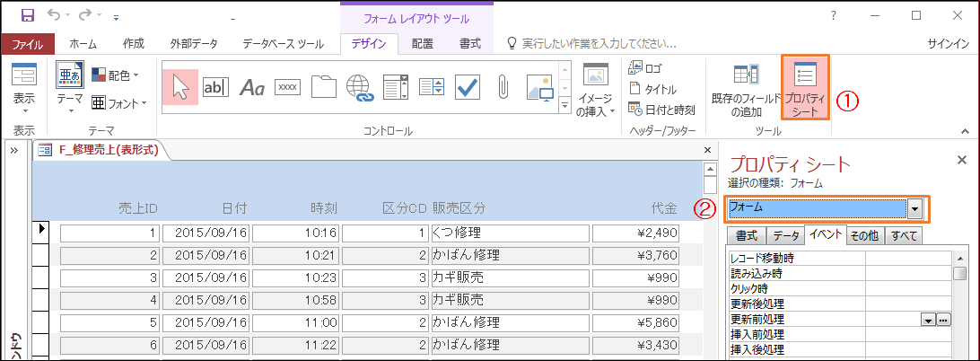
Task: Click the レコード移動時 property row
Action: tap(840, 259)
